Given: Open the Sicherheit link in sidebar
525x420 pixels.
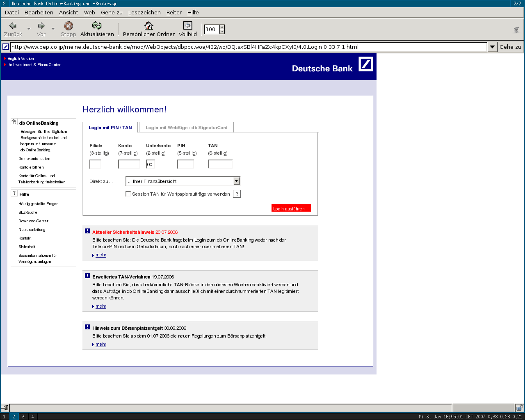Looking at the screenshot, I should (x=27, y=247).
